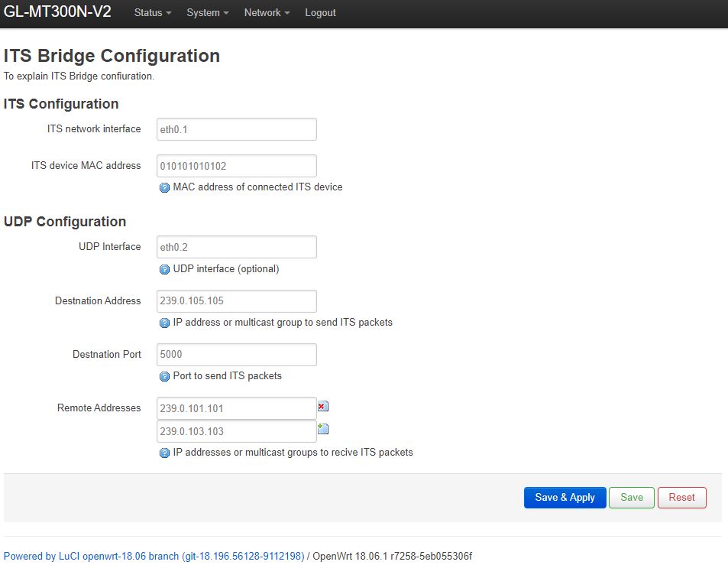Screen dimensions: 728x565
Task: Click help icon near Port to send hint
Action: pyautogui.click(x=164, y=376)
